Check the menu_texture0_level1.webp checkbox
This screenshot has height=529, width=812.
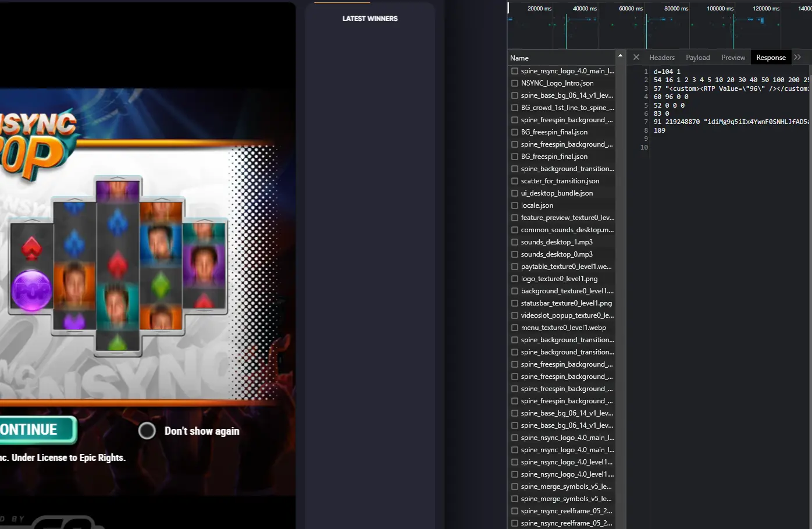(515, 328)
